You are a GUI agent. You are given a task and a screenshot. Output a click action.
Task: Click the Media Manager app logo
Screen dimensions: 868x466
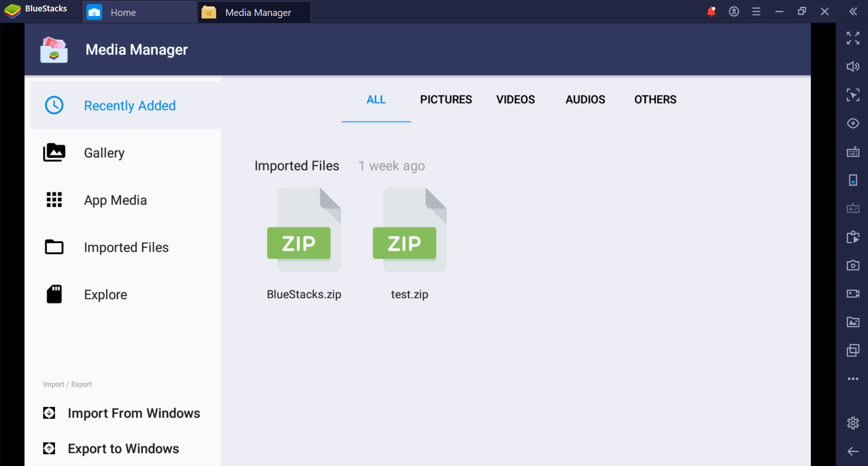(x=54, y=50)
